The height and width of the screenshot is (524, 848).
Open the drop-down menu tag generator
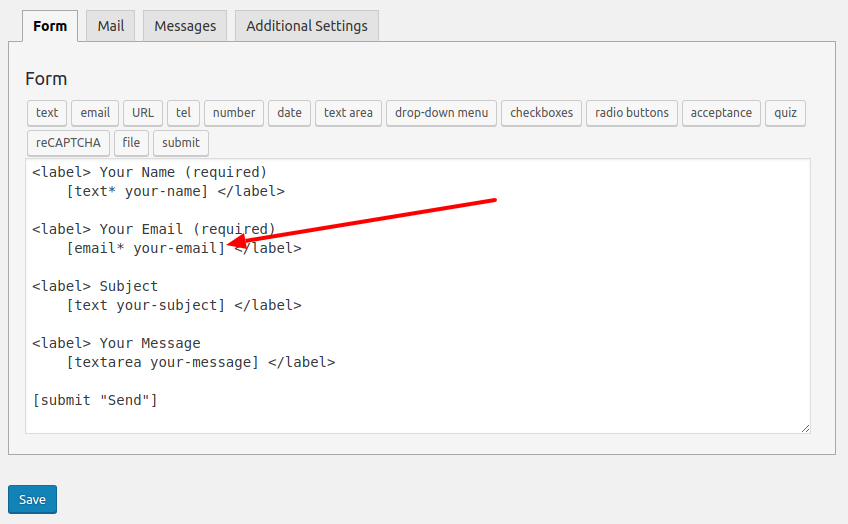point(441,113)
